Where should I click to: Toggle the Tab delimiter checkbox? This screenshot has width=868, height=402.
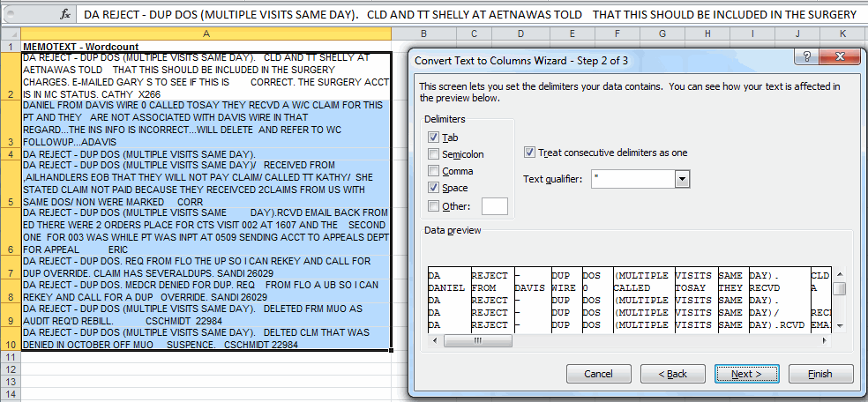[433, 138]
